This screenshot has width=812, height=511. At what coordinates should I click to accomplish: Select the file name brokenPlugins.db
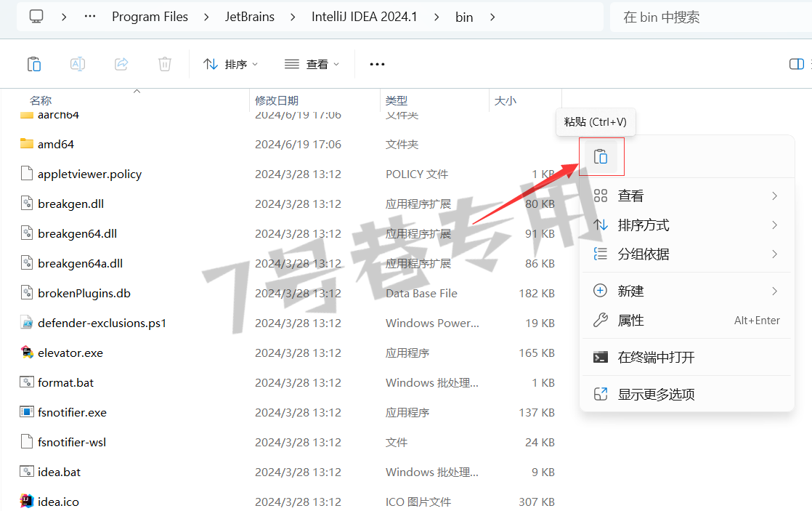84,294
